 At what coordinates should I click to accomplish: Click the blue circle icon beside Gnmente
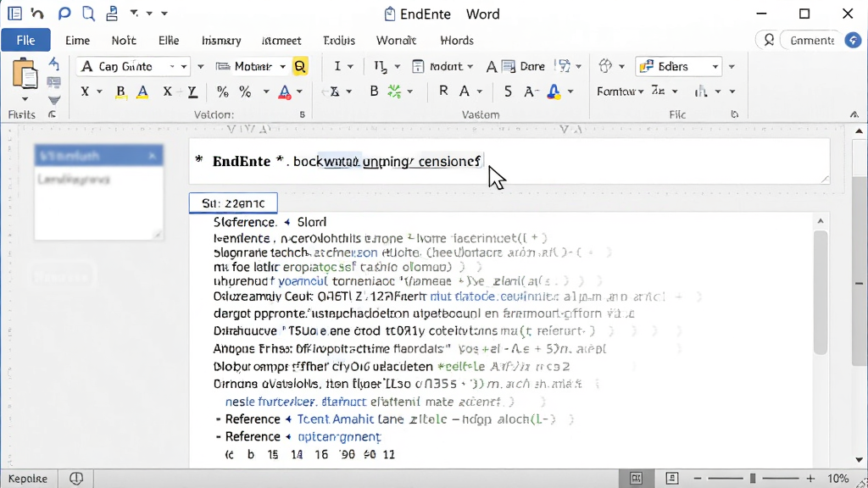(x=853, y=41)
